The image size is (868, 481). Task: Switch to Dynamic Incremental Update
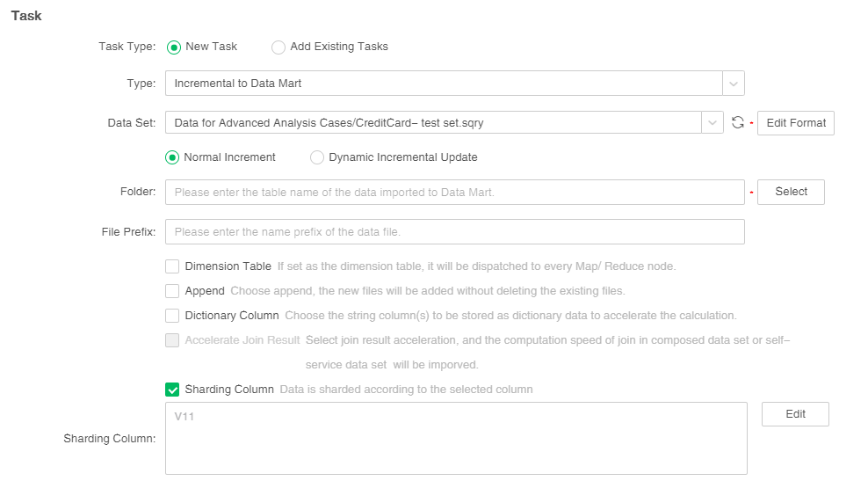pos(317,158)
